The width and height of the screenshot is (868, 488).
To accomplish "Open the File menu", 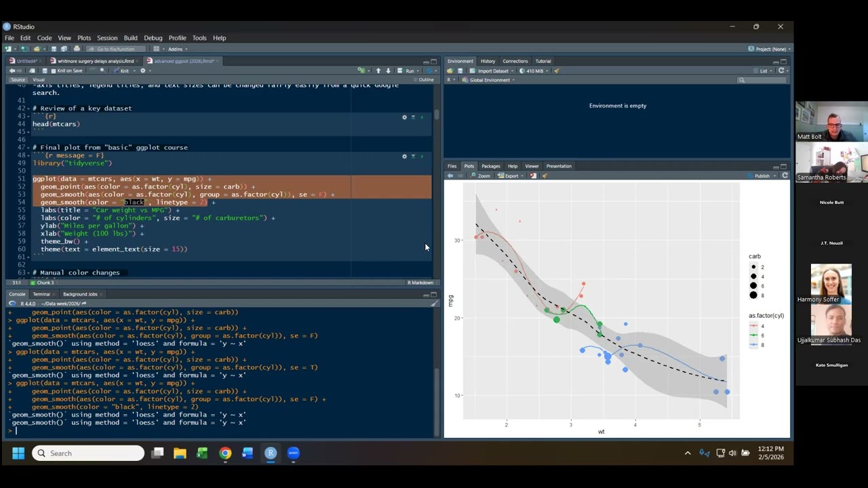I will 9,38.
